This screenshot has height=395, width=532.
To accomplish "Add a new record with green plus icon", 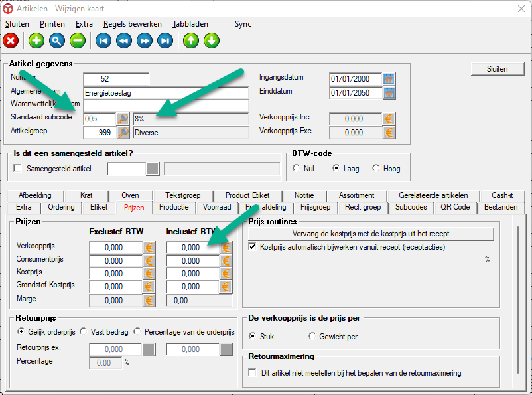I will click(x=36, y=41).
